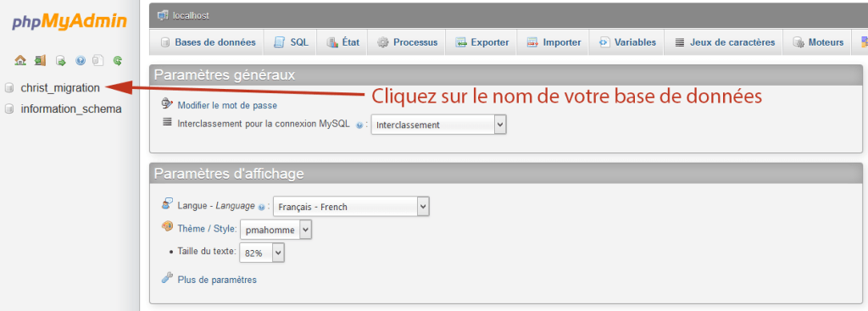Open the Bases de données tab
Viewport: 868px width, 311px height.
click(x=209, y=42)
